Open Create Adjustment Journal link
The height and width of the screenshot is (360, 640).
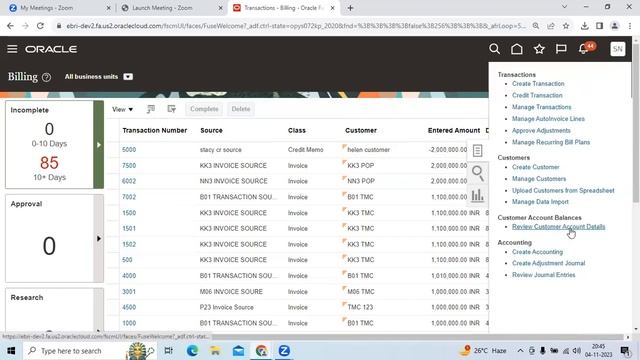point(549,263)
